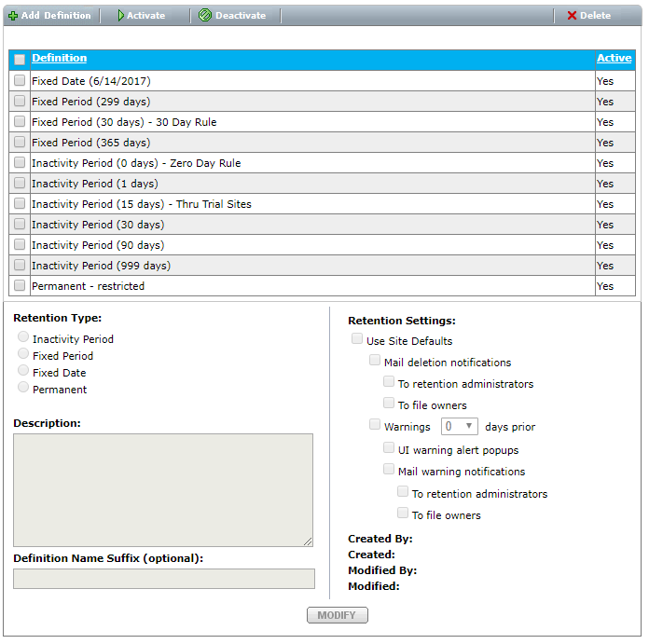Check Inactivity Period (999 days) row
Image resolution: width=649 pixels, height=644 pixels.
[20, 266]
